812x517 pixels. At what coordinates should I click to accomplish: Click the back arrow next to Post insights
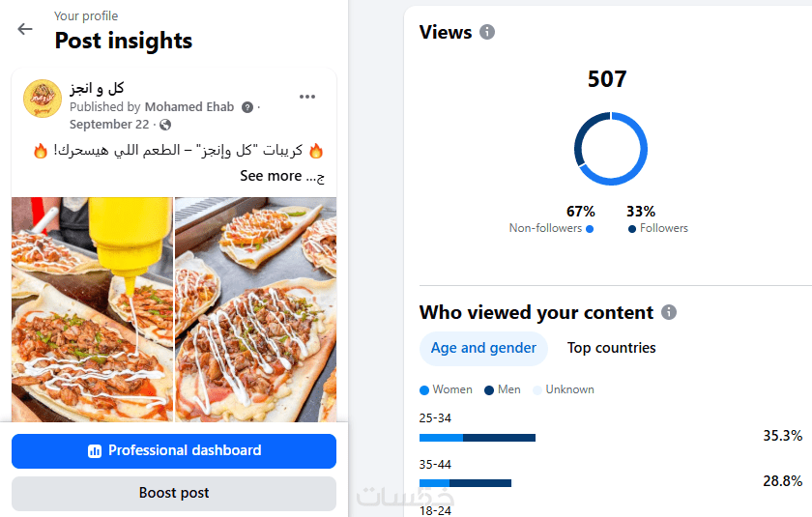coord(25,29)
